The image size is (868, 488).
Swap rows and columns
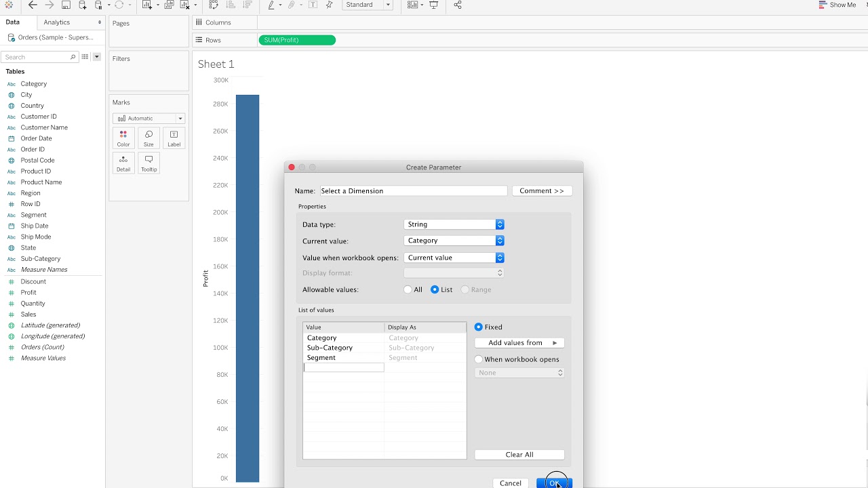pos(213,5)
